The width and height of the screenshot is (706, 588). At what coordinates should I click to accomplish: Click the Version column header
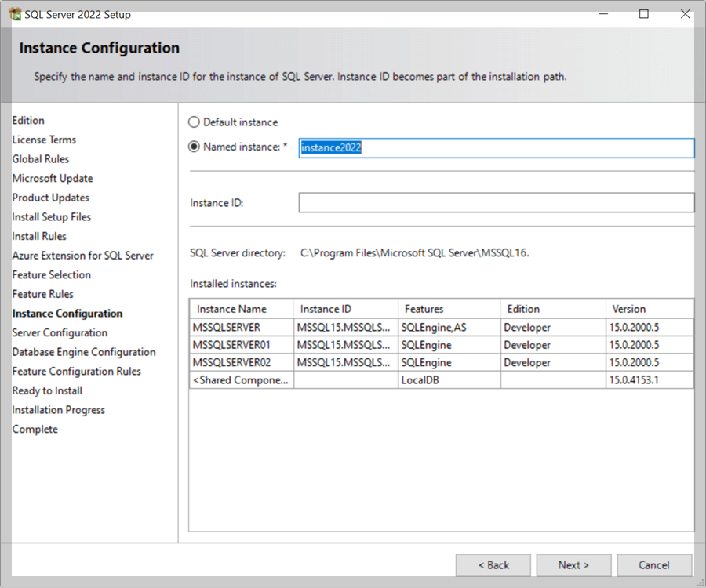[650, 309]
